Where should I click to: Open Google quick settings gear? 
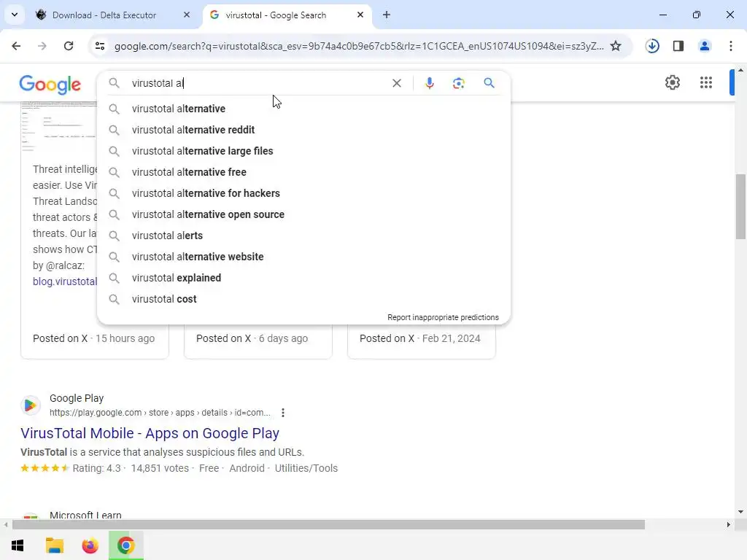[x=672, y=82]
